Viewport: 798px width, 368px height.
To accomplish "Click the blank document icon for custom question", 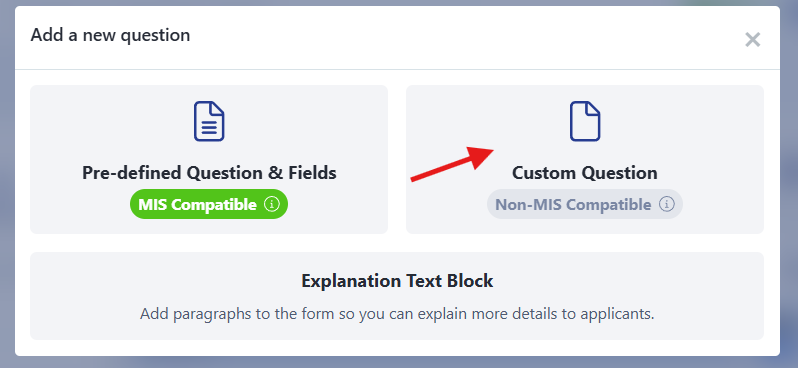I will pos(585,121).
